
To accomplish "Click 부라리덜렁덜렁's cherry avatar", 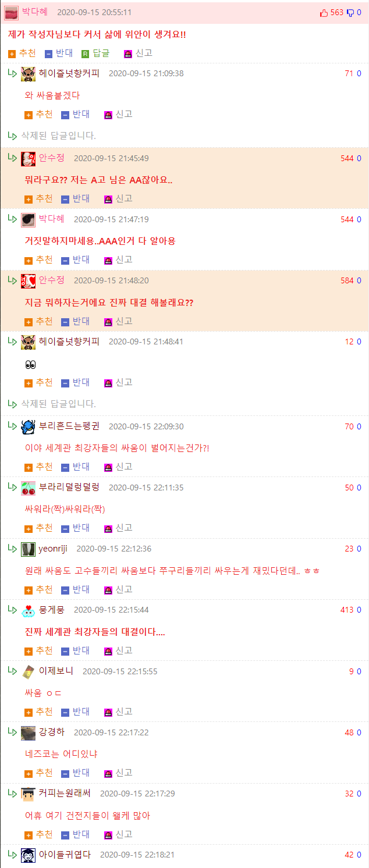I will [28, 488].
